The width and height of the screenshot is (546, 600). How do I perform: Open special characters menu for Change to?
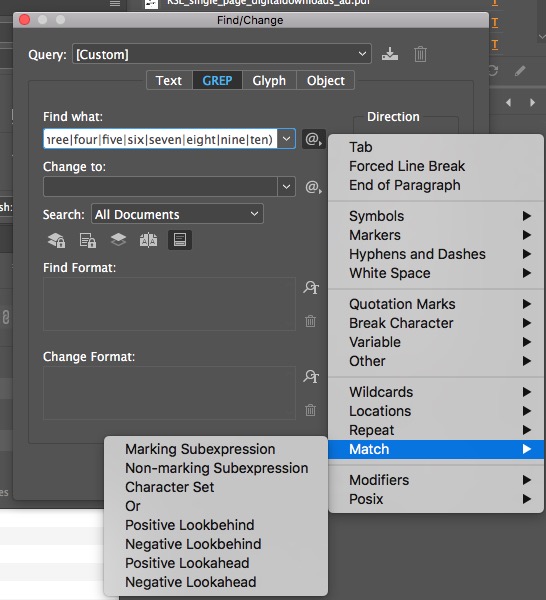click(313, 187)
